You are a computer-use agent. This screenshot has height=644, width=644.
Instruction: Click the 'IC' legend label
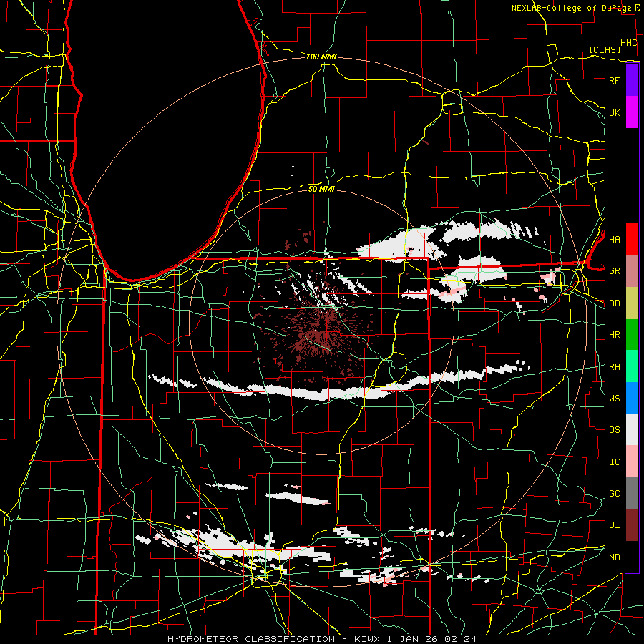[614, 462]
